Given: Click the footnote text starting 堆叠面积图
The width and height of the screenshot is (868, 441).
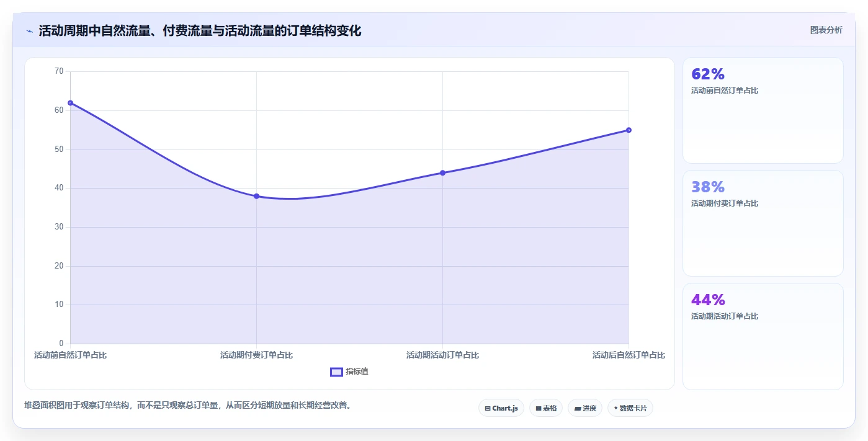Looking at the screenshot, I should pos(189,406).
